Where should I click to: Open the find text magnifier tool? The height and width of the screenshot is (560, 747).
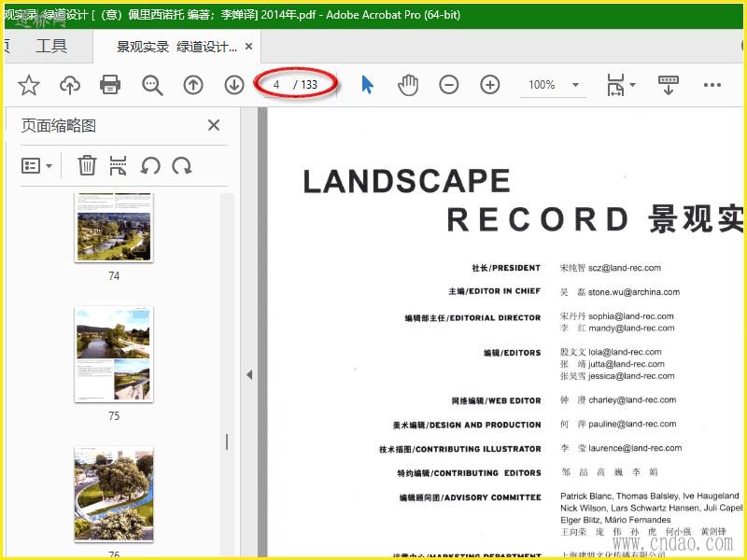coord(152,85)
